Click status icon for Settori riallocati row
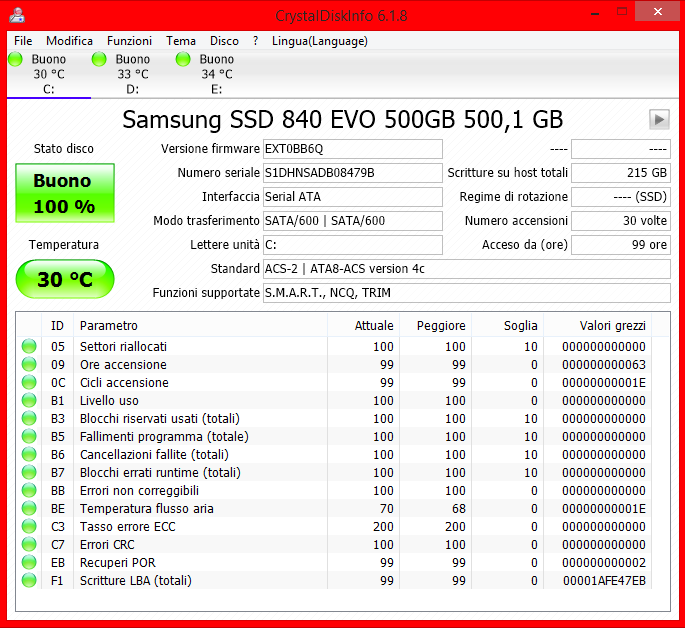Image resolution: width=685 pixels, height=628 pixels. point(29,346)
